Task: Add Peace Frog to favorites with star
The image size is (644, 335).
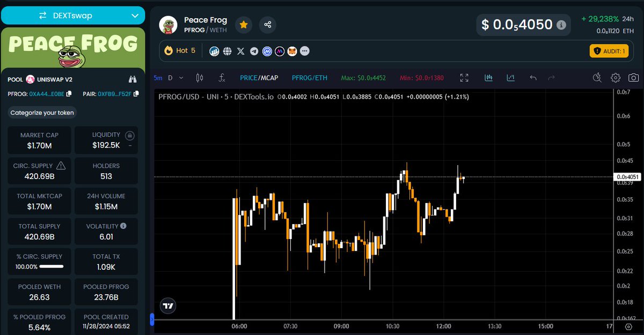Action: coord(244,24)
